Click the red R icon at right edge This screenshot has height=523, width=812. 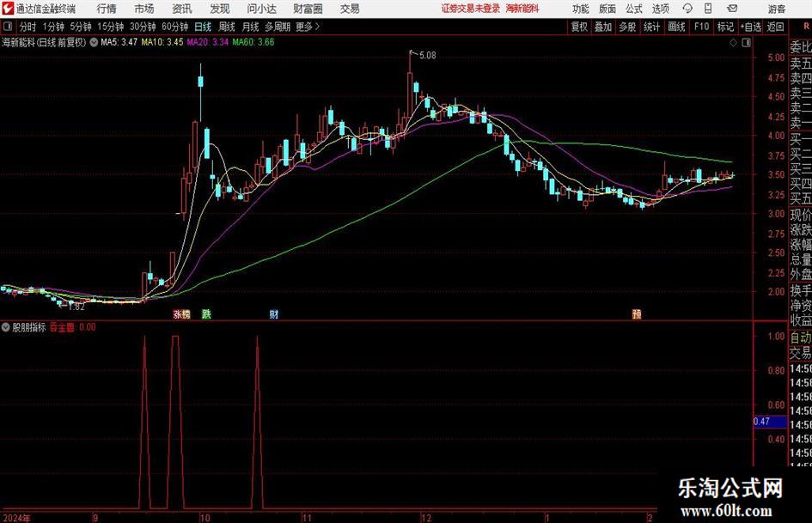click(806, 26)
